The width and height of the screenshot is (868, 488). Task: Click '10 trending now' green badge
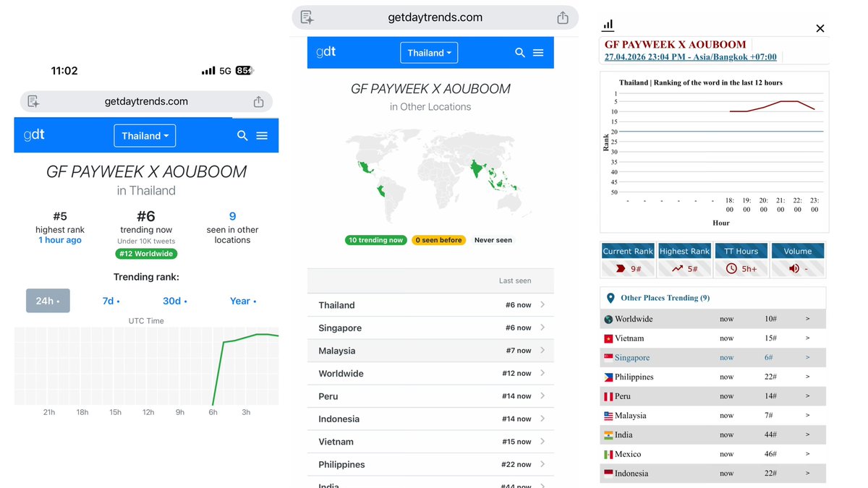(375, 240)
